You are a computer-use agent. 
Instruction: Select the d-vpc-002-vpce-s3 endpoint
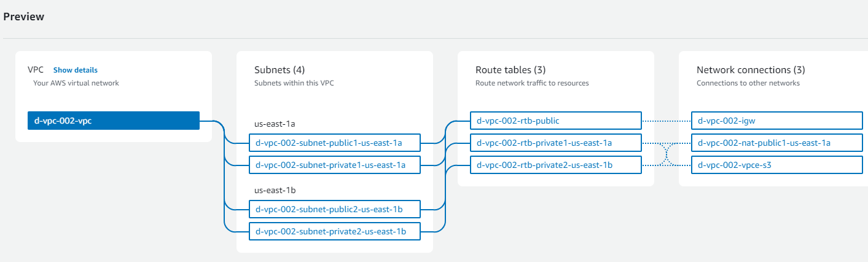[x=776, y=165]
